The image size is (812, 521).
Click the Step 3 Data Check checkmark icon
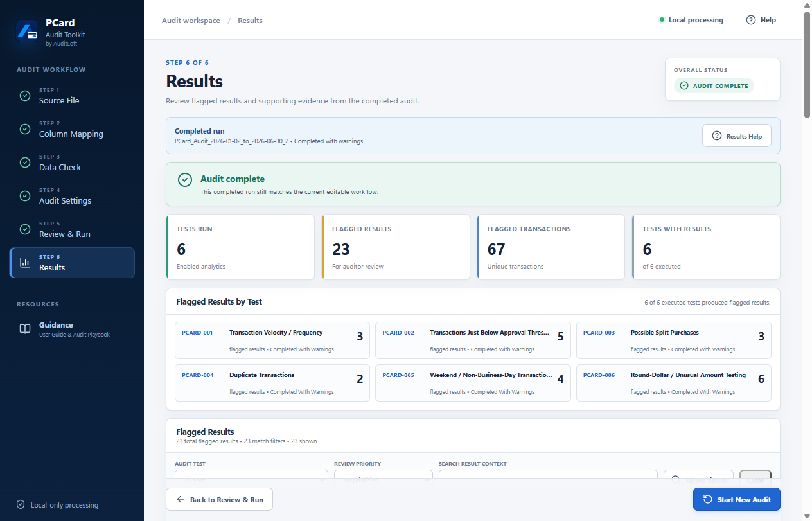coord(25,163)
